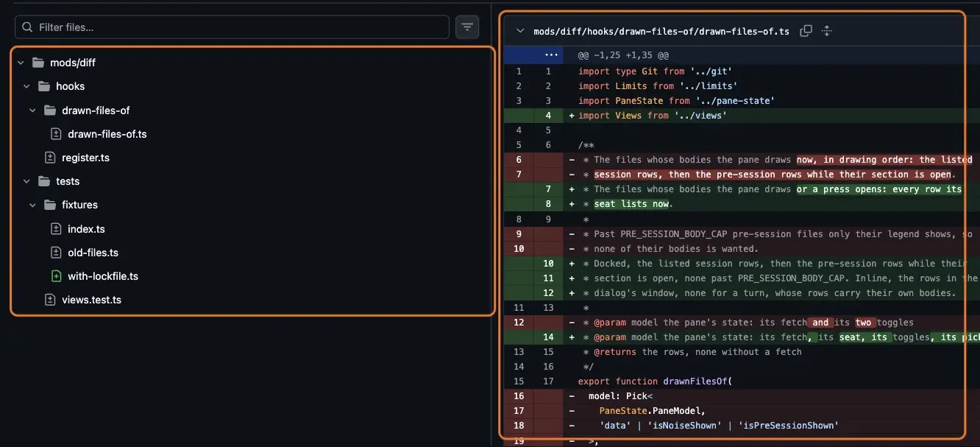Image resolution: width=980 pixels, height=447 pixels.
Task: Open the file filter options button
Action: [x=467, y=27]
